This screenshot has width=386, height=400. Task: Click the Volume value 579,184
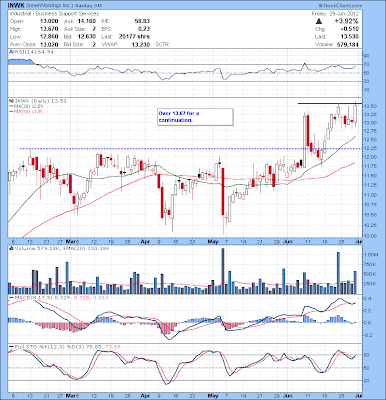[347, 44]
